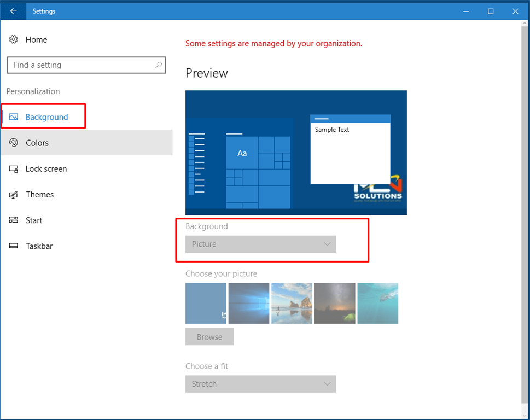Click the Colors palette icon
This screenshot has height=420, width=530.
(x=13, y=143)
